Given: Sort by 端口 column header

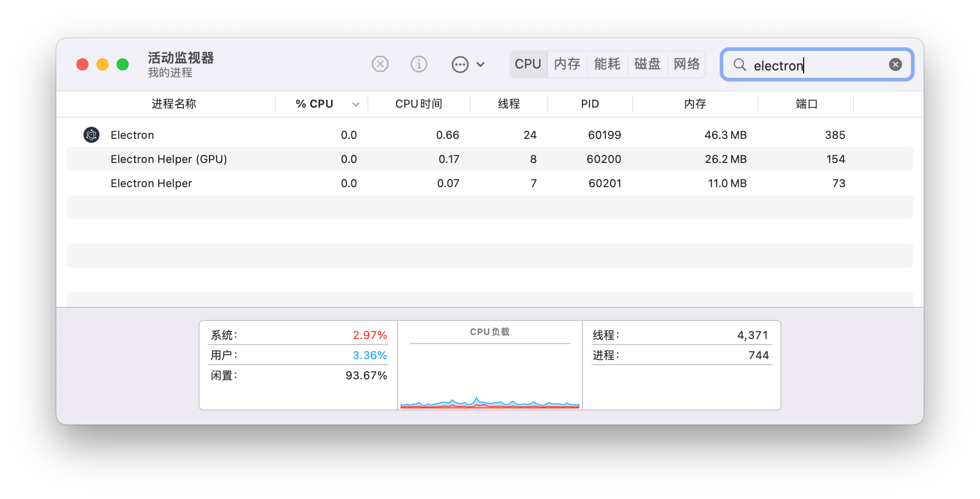Looking at the screenshot, I should click(807, 104).
